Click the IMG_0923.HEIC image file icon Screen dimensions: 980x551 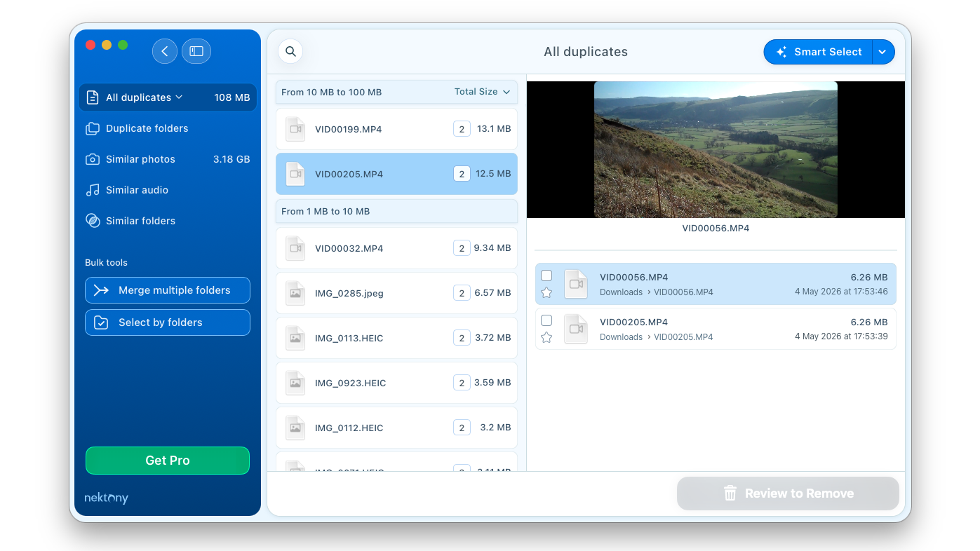pyautogui.click(x=295, y=383)
